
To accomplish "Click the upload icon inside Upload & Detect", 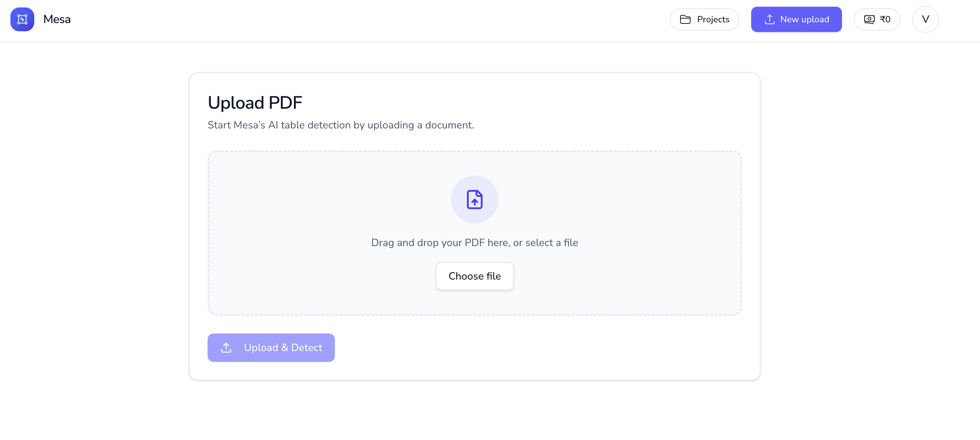I will point(226,348).
